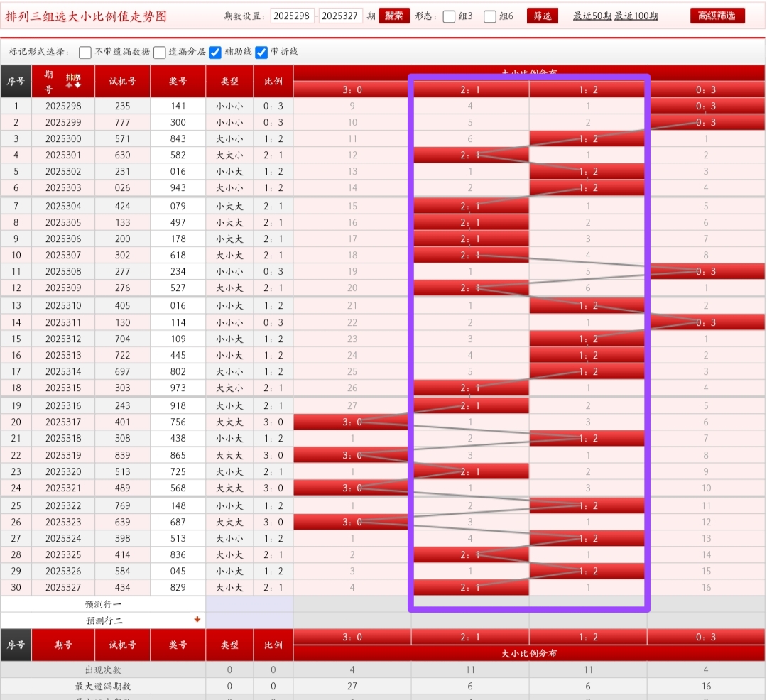Click the end period field 2025327

tap(340, 16)
